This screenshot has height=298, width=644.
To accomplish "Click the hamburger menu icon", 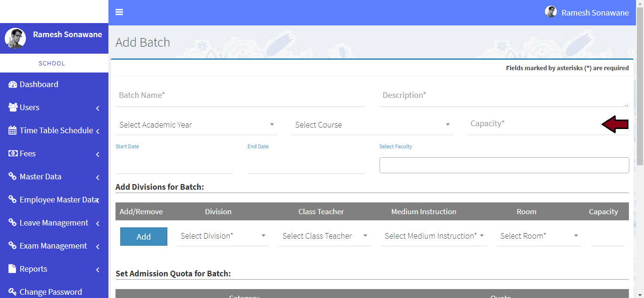I will point(119,12).
